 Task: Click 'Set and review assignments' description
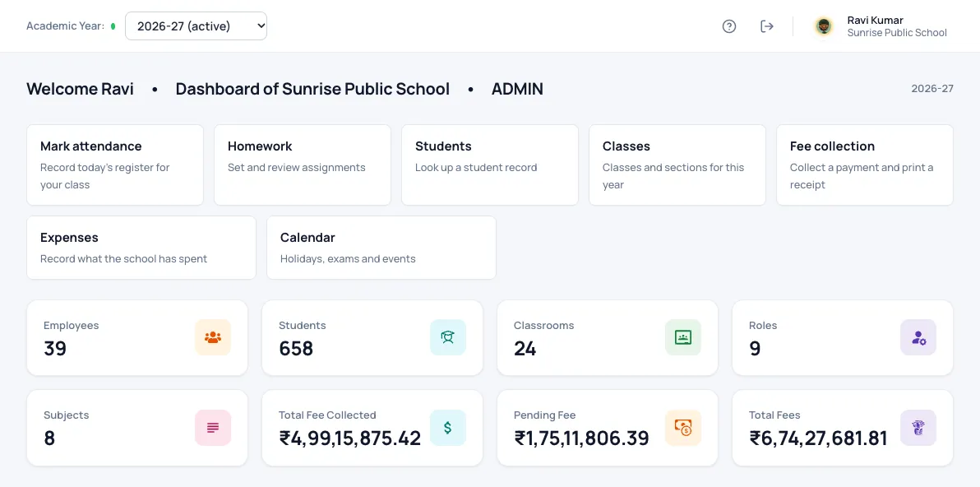pos(296,168)
